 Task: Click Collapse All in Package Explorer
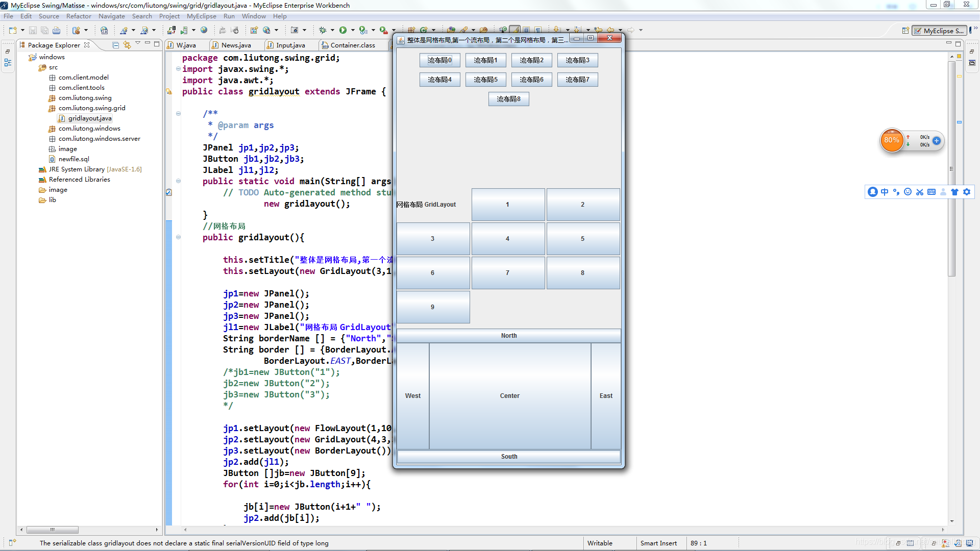116,45
